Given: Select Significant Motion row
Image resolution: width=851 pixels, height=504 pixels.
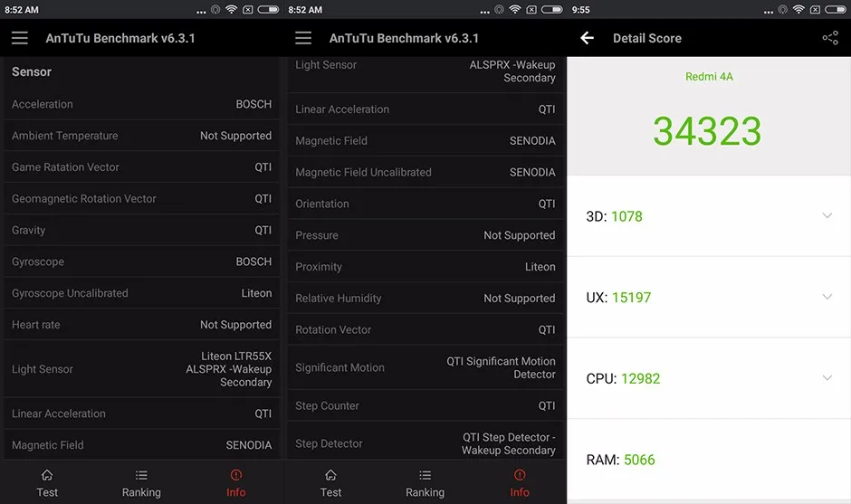Looking at the screenshot, I should [x=425, y=367].
